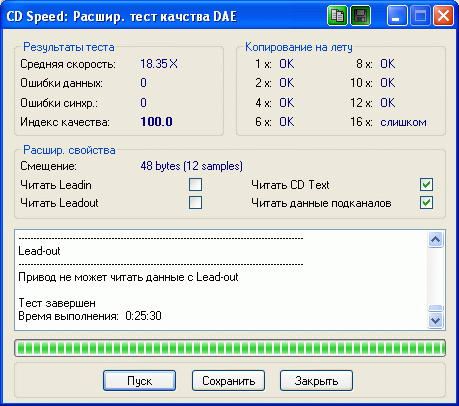459x406 pixels.
Task: Click the Ошибки данных label
Action: [x=62, y=83]
